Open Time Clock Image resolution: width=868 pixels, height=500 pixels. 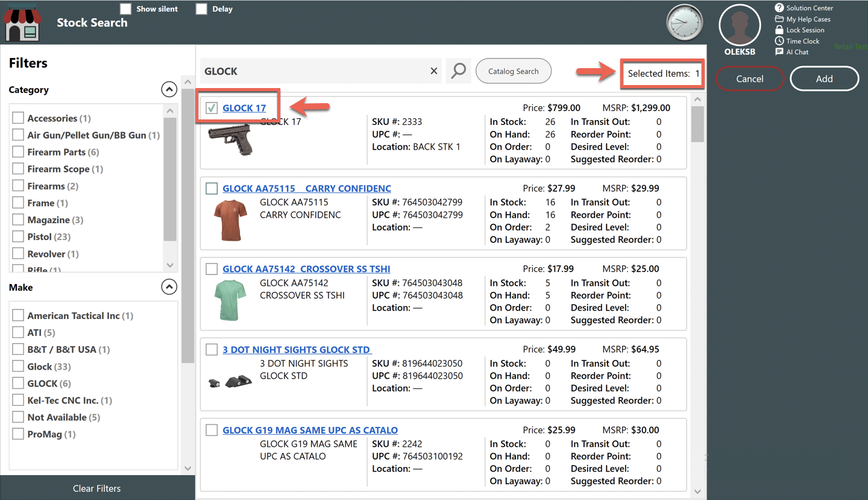coord(803,41)
